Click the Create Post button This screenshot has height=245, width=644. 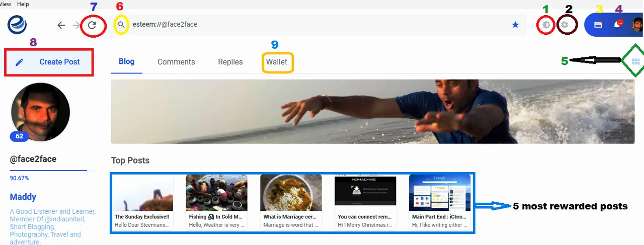(x=49, y=62)
